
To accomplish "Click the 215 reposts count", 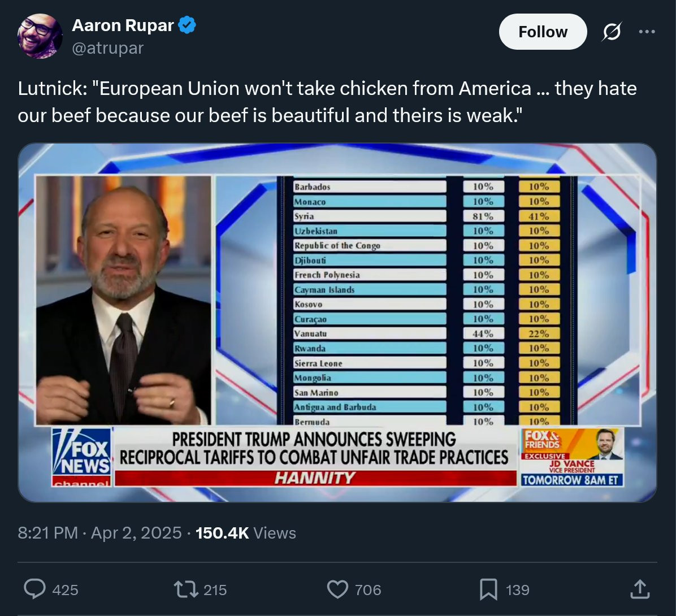I will [x=215, y=590].
